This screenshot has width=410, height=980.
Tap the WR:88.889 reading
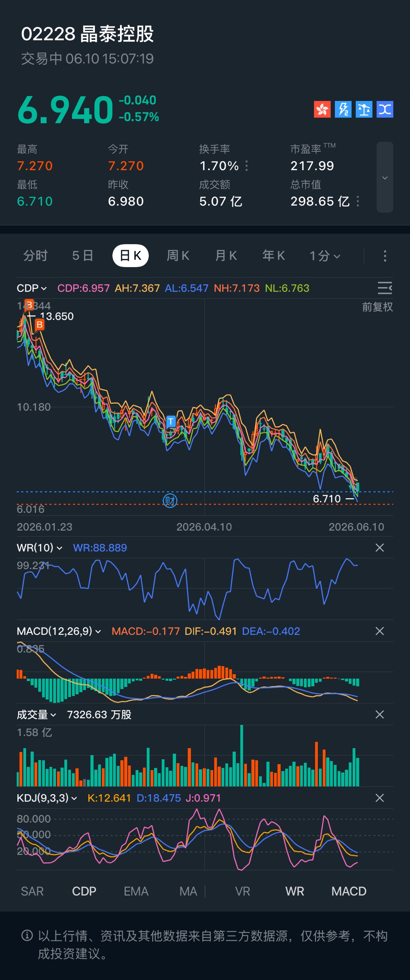100,548
